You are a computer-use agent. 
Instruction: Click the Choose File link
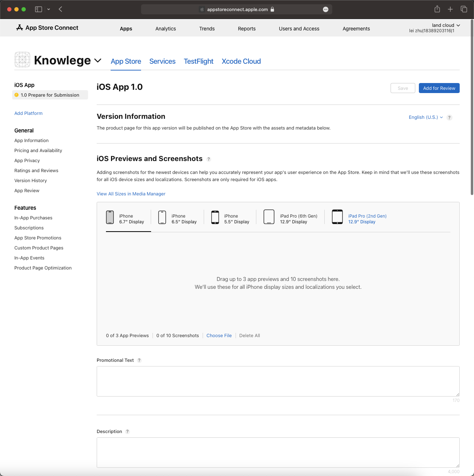click(x=219, y=336)
